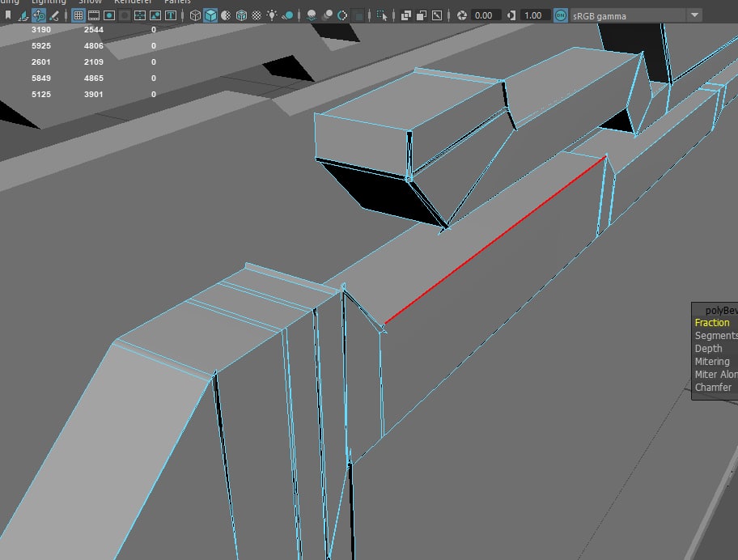Click the dropdown arrow beside sRGB gamma
The width and height of the screenshot is (738, 560).
point(694,15)
